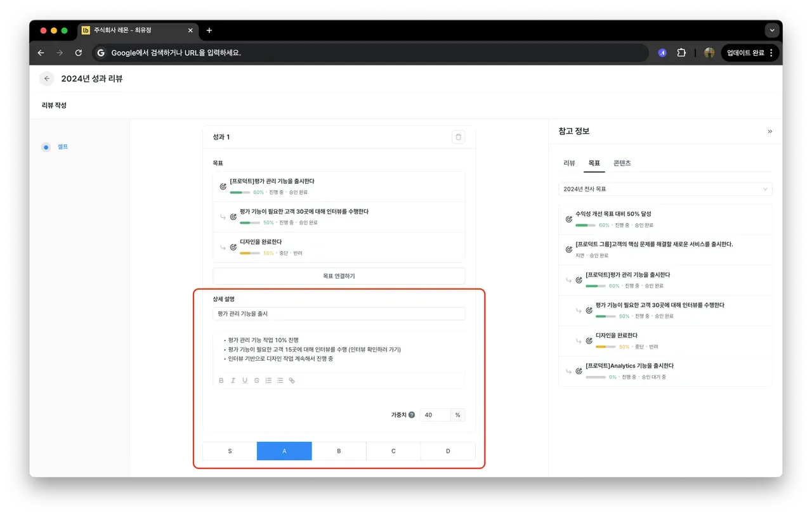This screenshot has width=812, height=516.
Task: Click the purple extension icon in toolbar
Action: coord(662,53)
